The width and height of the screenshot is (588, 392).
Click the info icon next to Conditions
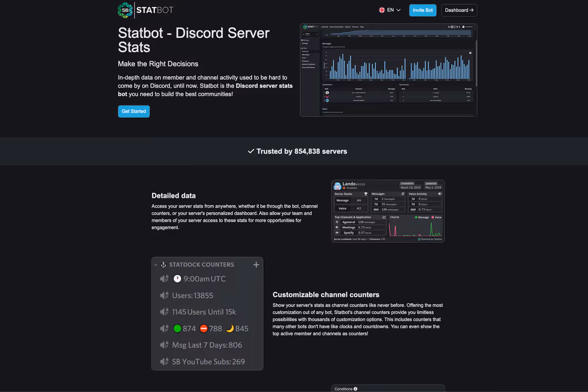(x=355, y=389)
